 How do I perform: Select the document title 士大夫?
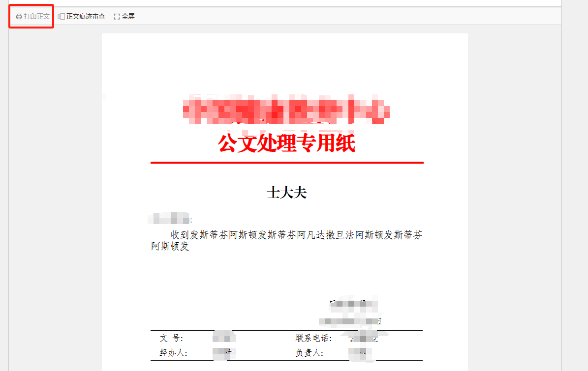click(x=287, y=193)
